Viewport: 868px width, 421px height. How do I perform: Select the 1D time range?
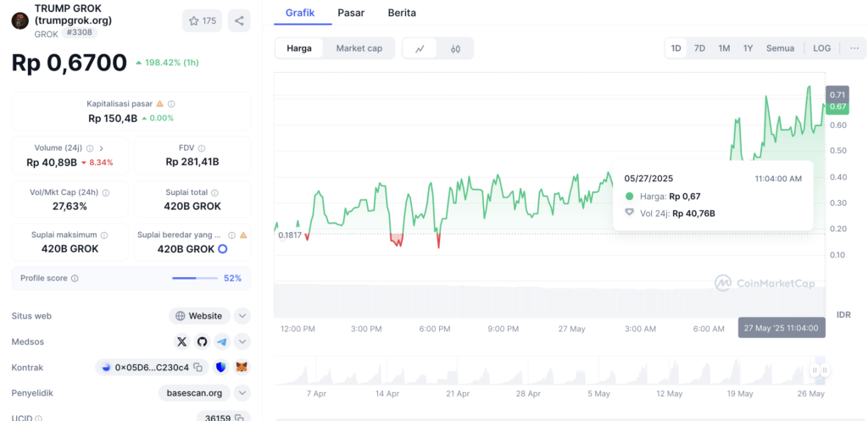pyautogui.click(x=676, y=48)
